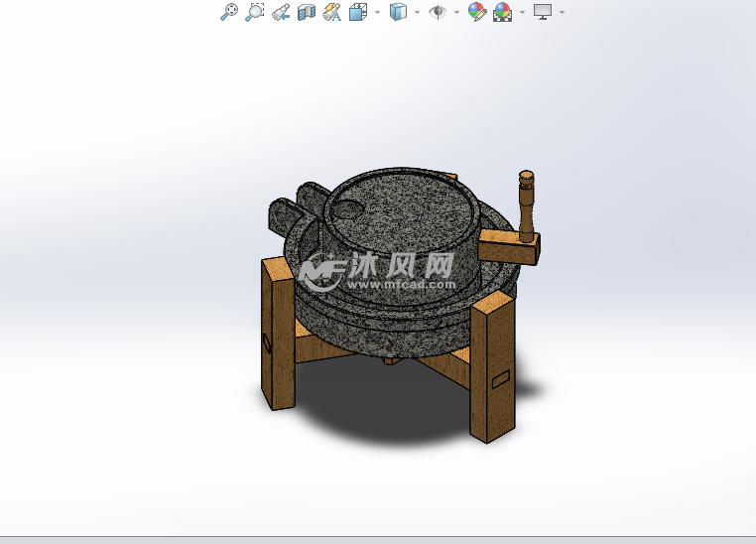Return to the Previous View
Screen dimensions: 756x544
[x=281, y=12]
